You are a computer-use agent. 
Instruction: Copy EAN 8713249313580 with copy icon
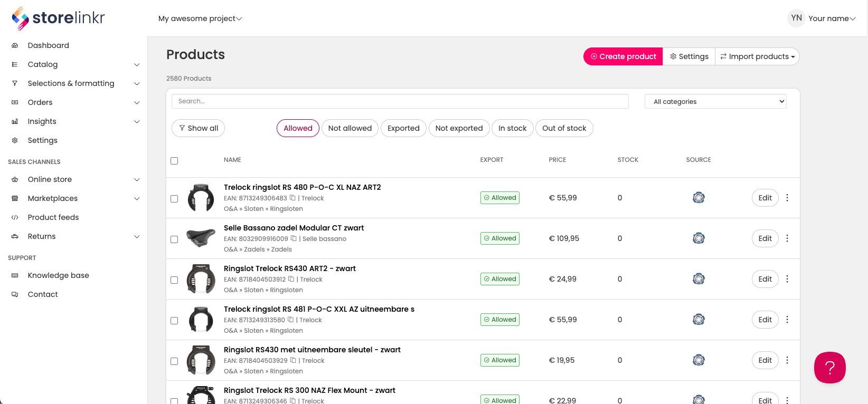(290, 320)
